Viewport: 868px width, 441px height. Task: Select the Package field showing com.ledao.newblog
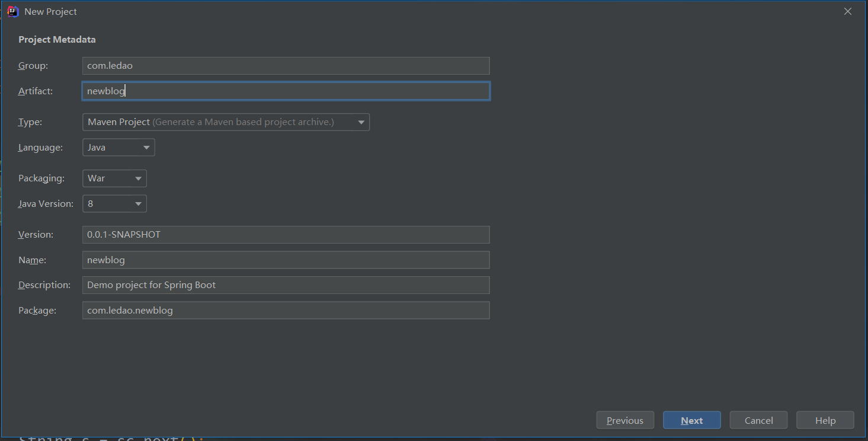pos(286,310)
